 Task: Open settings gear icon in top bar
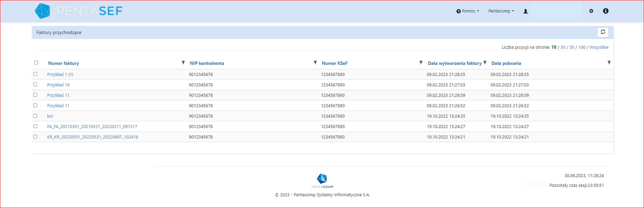pyautogui.click(x=591, y=11)
